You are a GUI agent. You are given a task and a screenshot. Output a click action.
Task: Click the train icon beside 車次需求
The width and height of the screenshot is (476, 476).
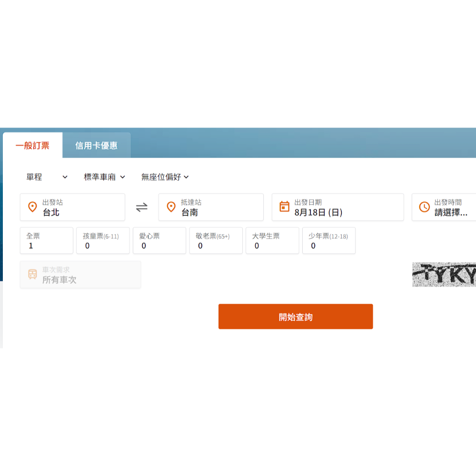click(32, 274)
